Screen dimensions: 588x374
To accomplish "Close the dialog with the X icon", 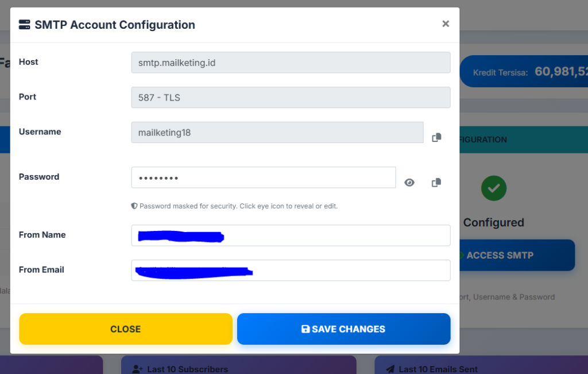I will [446, 24].
